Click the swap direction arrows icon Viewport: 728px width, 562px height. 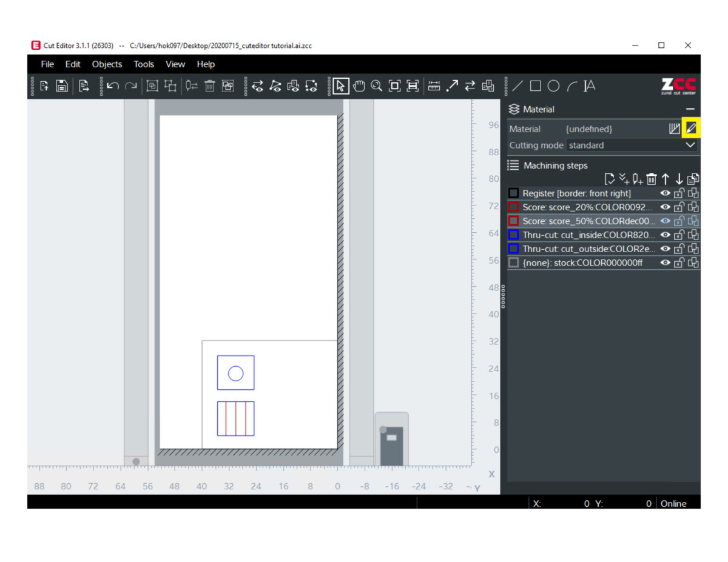point(470,86)
